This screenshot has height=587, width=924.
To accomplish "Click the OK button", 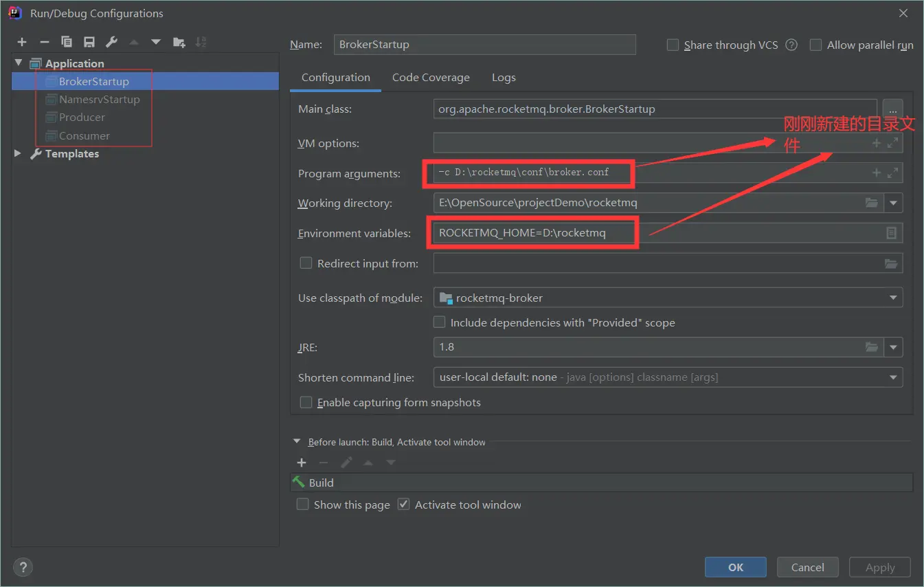I will pos(736,567).
